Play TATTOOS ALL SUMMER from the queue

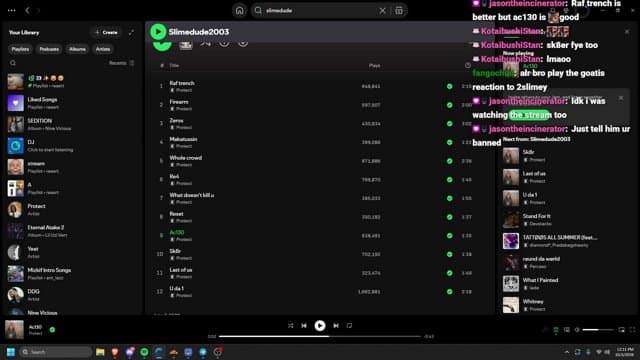tap(565, 241)
